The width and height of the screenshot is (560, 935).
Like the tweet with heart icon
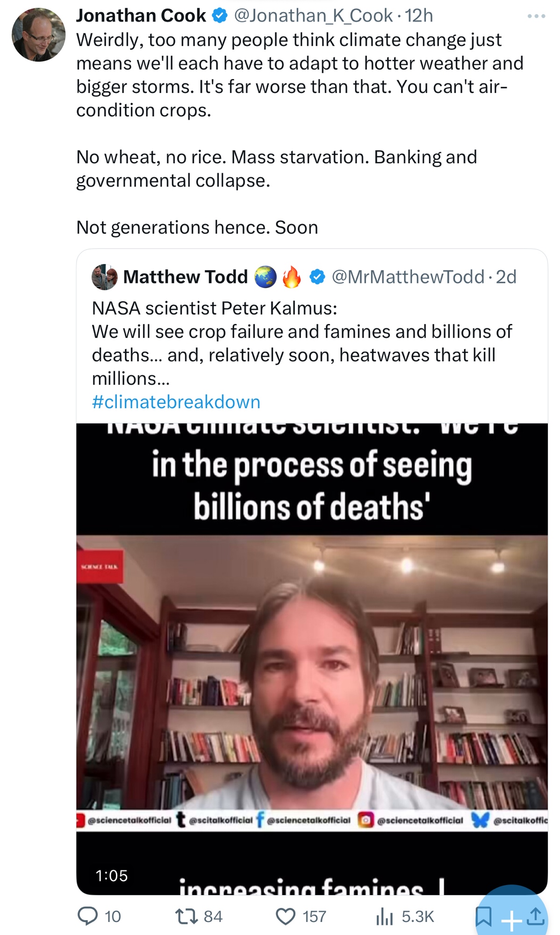286,916
